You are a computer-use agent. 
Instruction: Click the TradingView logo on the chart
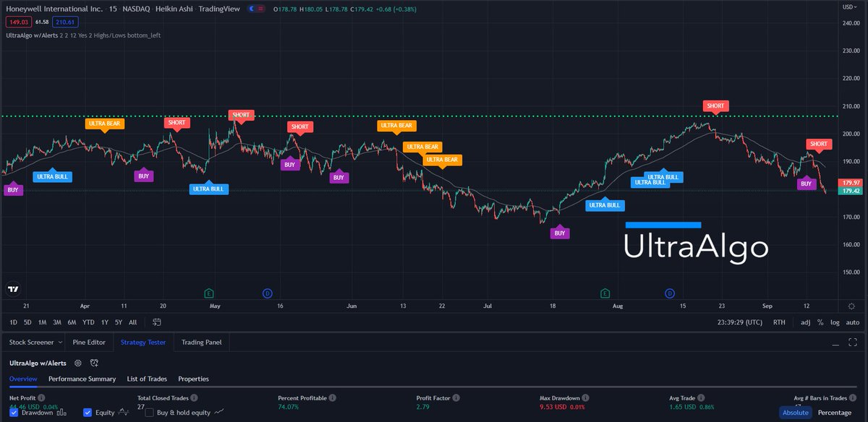tap(13, 289)
